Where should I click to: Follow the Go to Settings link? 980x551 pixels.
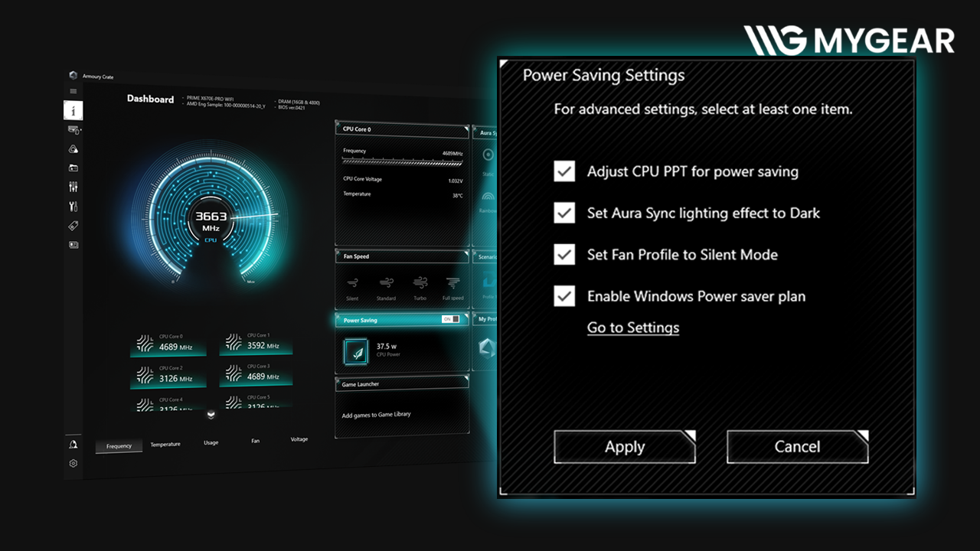tap(633, 328)
